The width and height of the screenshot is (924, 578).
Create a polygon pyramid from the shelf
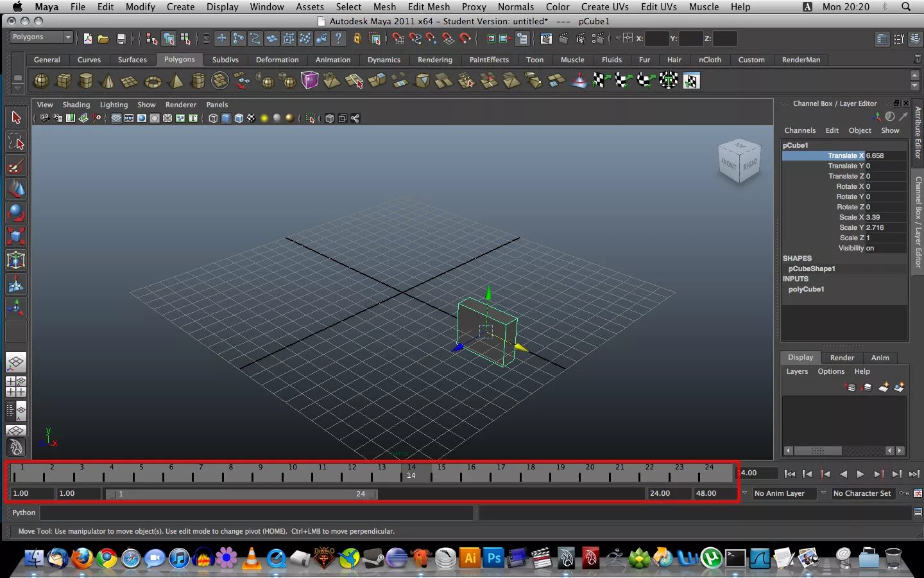click(x=175, y=81)
